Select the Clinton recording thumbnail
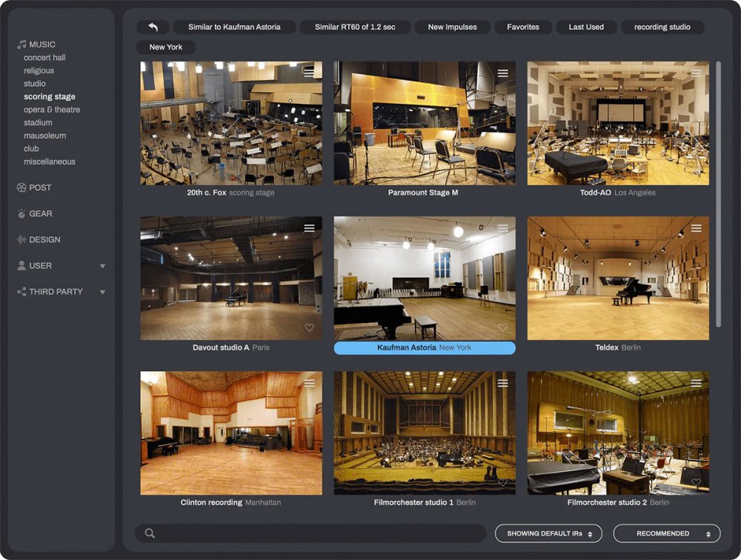This screenshot has height=560, width=741. click(x=231, y=433)
